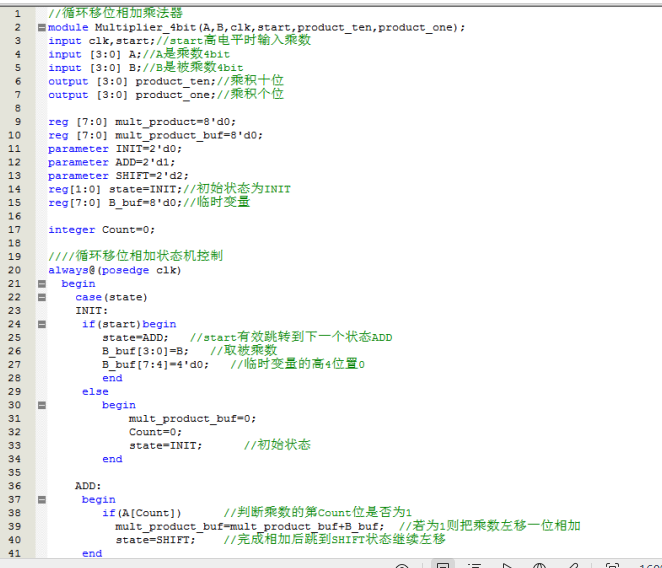Click 'reg[1:0] state=INIT;' on line 14
The height and width of the screenshot is (568, 662).
pyautogui.click(x=115, y=189)
